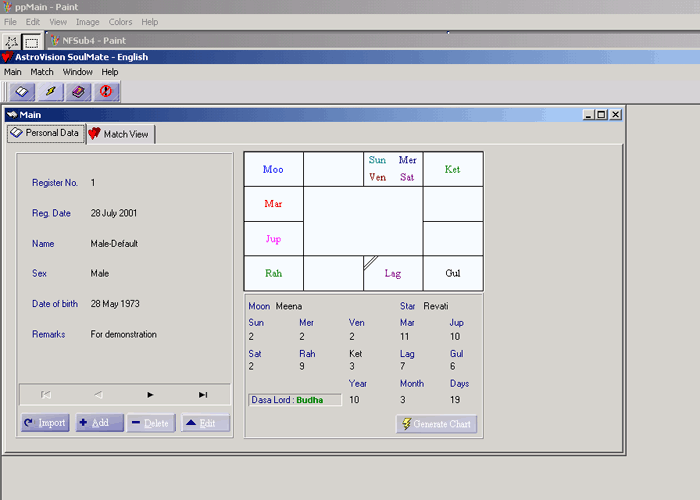Click the name value Male-Default
700x500 pixels.
pyautogui.click(x=114, y=244)
